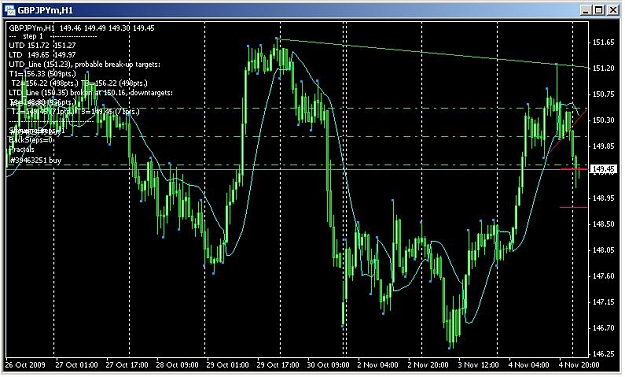Viewport: 625px width, 377px height.
Task: Click the '27 Oct 01:00' time axis label
Action: [x=77, y=365]
